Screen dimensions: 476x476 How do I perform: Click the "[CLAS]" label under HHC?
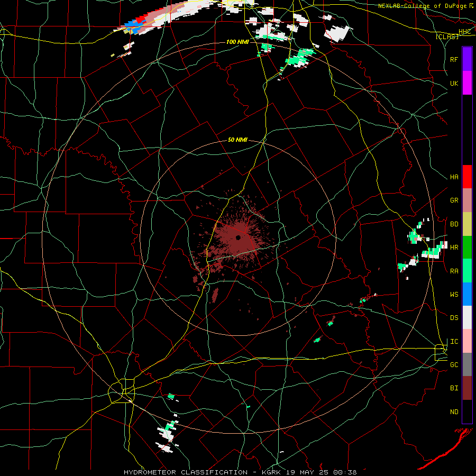tap(447, 36)
